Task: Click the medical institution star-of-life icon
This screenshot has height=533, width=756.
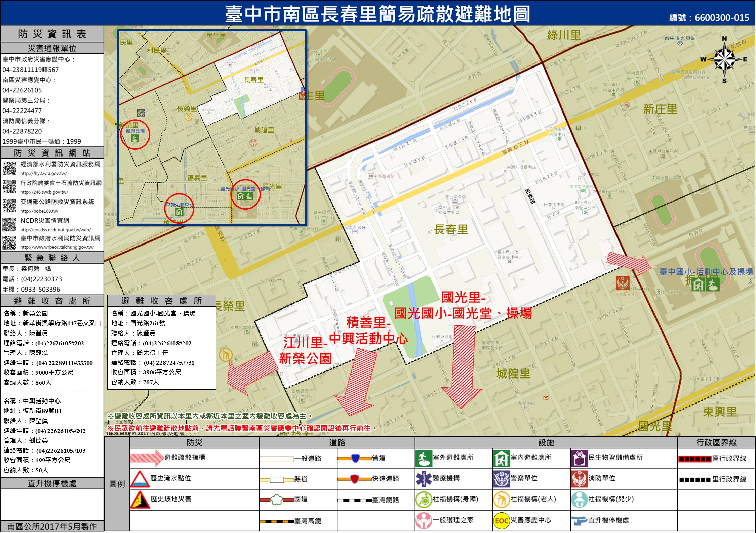Action: click(x=424, y=479)
